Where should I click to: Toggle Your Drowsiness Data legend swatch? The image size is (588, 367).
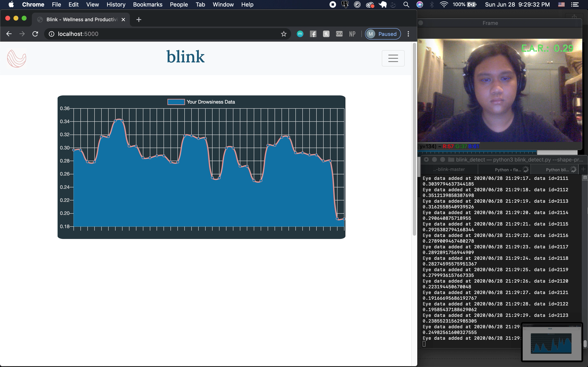176,102
